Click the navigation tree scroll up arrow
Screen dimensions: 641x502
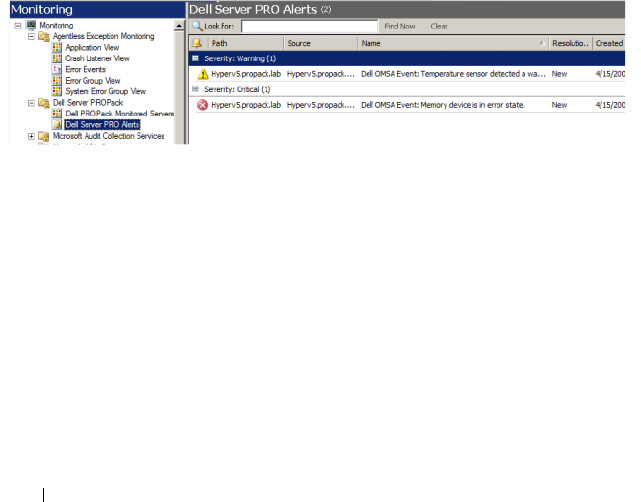pos(179,26)
